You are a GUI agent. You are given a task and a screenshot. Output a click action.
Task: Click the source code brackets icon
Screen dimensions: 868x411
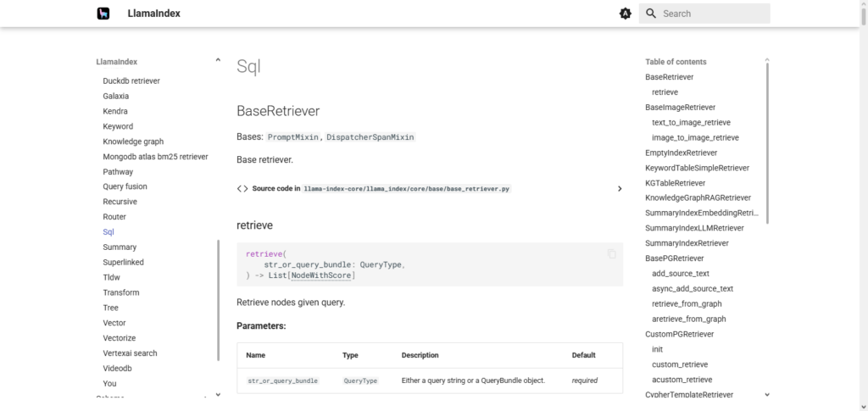click(x=242, y=189)
